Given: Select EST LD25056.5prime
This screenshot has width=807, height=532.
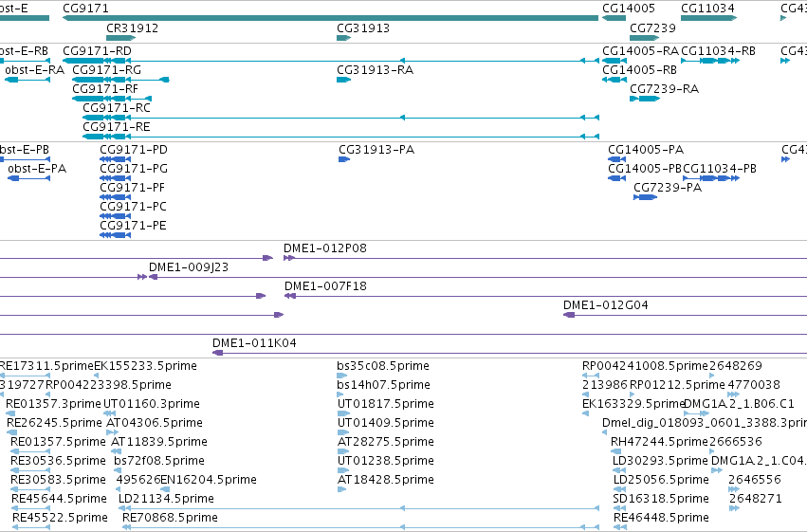Looking at the screenshot, I should point(661,480).
